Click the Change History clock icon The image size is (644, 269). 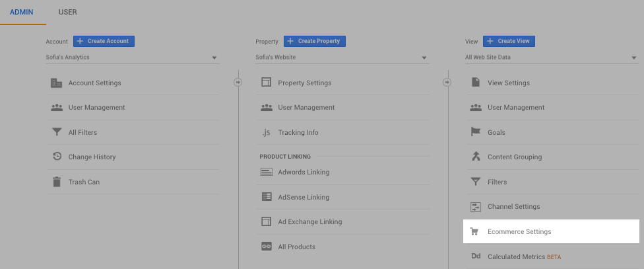[56, 157]
